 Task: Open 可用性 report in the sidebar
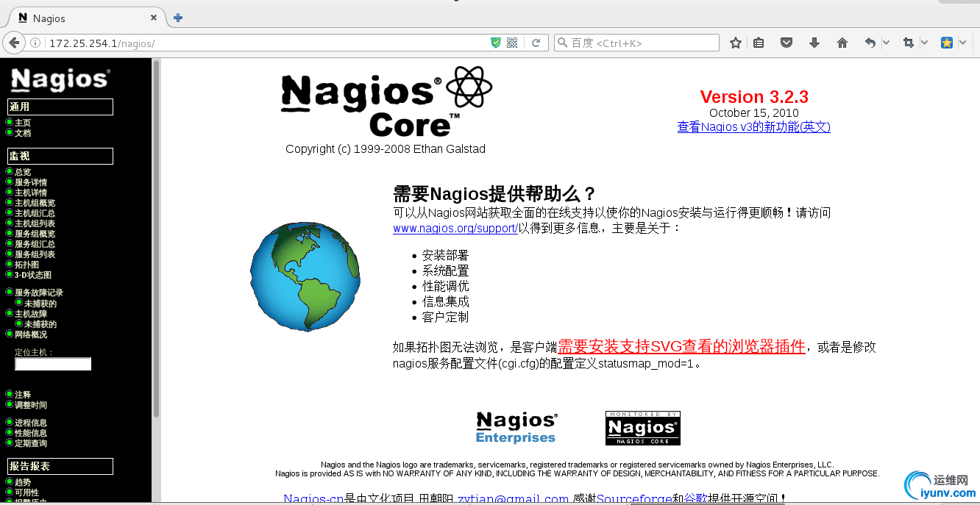point(26,493)
